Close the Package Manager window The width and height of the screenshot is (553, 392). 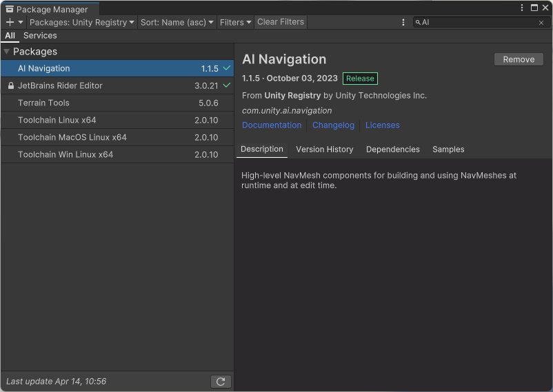tap(545, 8)
